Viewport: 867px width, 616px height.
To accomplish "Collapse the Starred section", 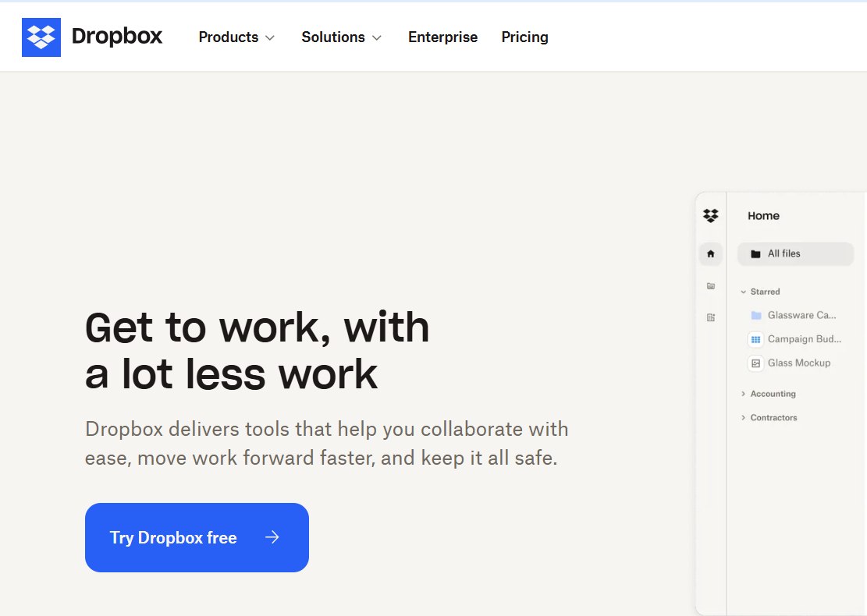I will pyautogui.click(x=760, y=292).
